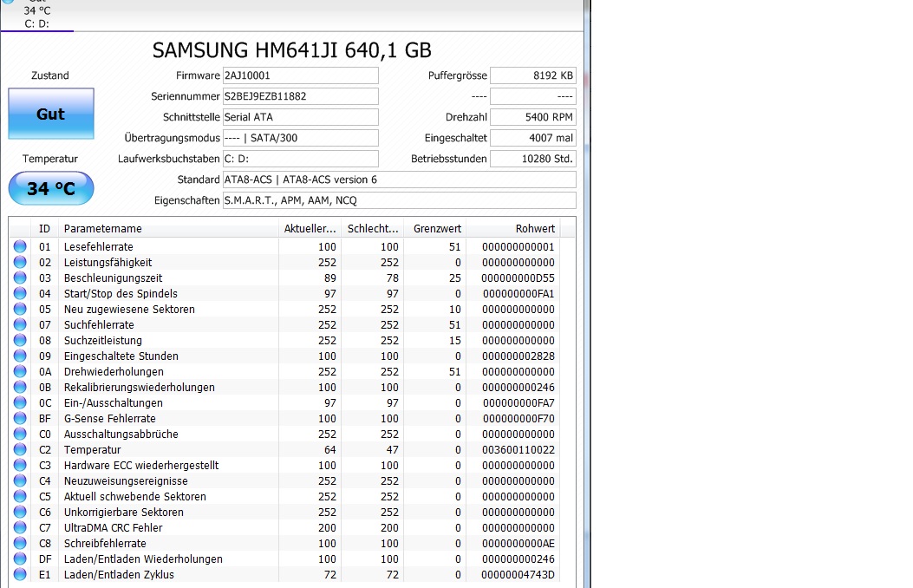Click status icon for Temperatur row C2

pyautogui.click(x=21, y=449)
